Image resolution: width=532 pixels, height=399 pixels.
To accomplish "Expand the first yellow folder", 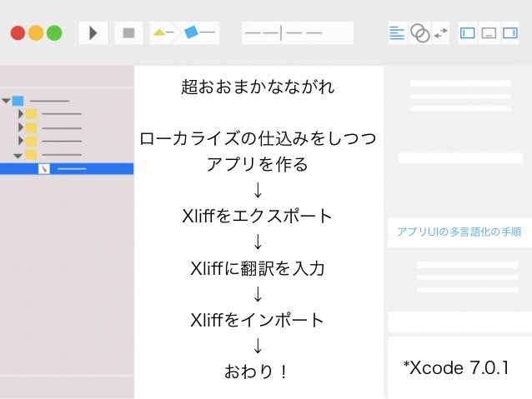I will click(21, 114).
